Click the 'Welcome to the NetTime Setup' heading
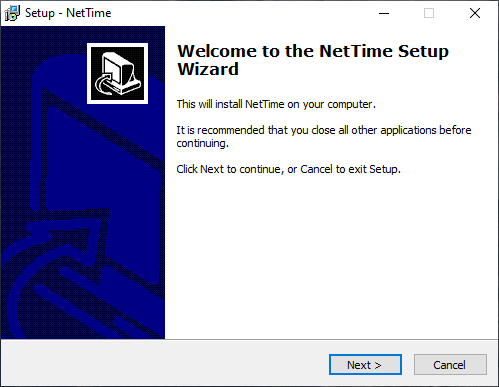 313,51
